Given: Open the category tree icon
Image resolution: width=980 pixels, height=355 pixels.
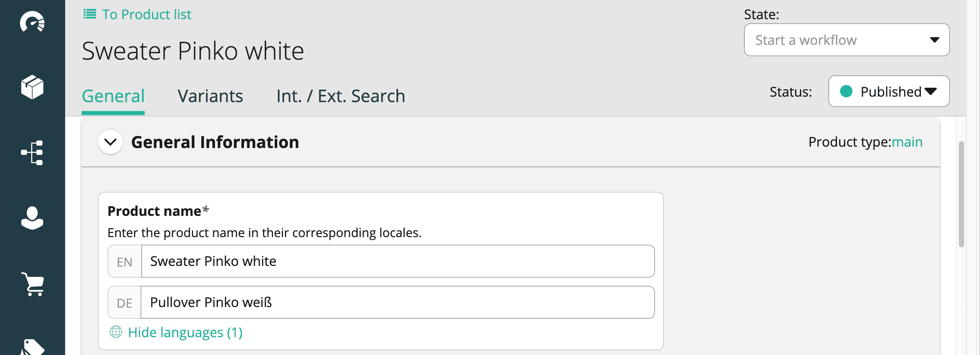Looking at the screenshot, I should (x=32, y=153).
